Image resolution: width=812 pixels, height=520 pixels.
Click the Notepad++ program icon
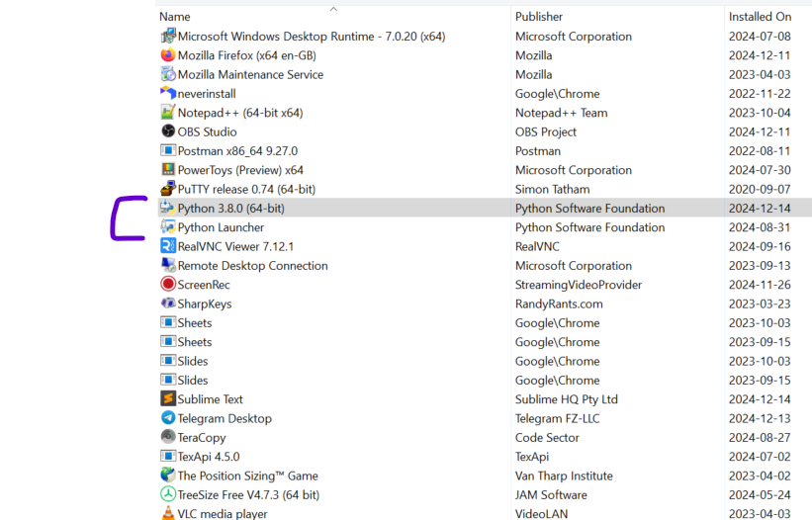click(x=168, y=113)
